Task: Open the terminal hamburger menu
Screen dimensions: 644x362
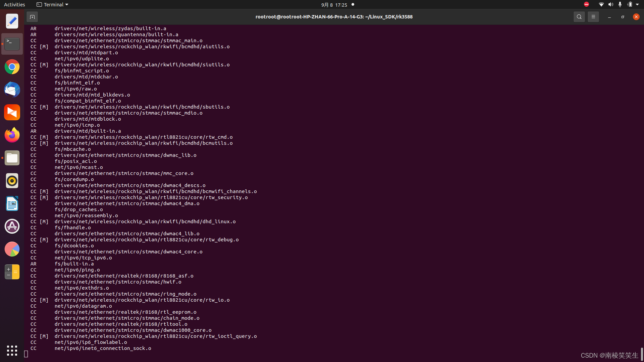Action: (x=593, y=16)
